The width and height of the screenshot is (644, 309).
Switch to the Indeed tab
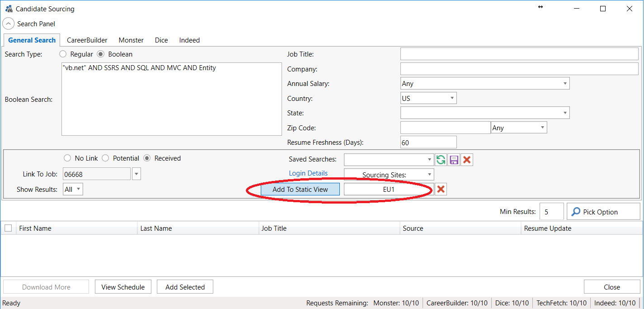(x=189, y=40)
